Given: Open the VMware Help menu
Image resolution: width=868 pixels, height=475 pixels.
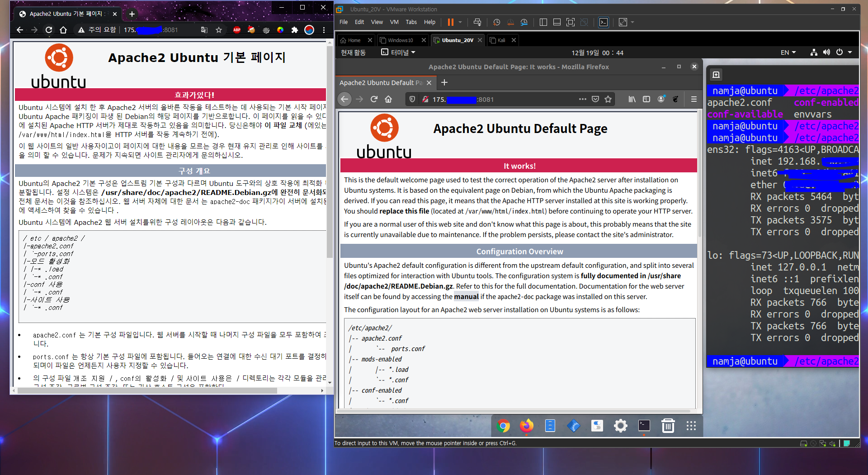Looking at the screenshot, I should pos(429,22).
